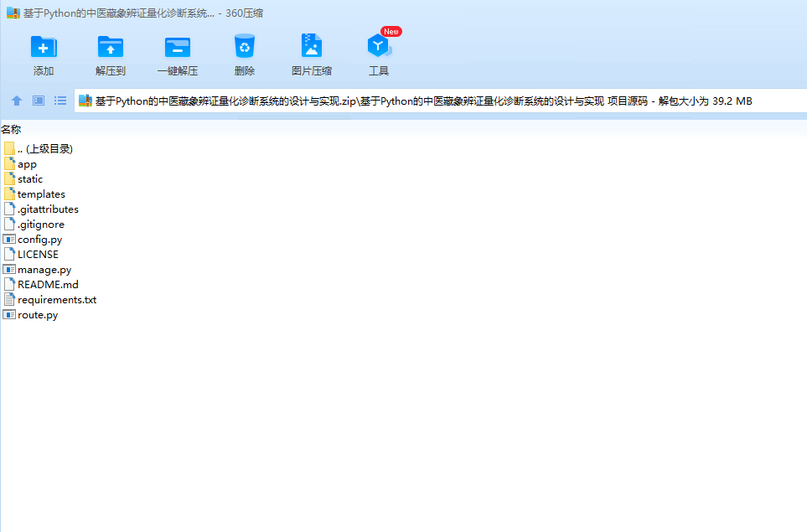Click the 添加 (Add) toolbar icon
The image size is (807, 532).
coord(44,47)
